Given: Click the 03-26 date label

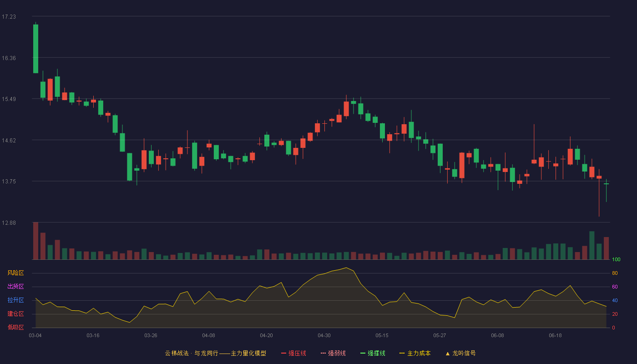Looking at the screenshot, I should (x=151, y=335).
